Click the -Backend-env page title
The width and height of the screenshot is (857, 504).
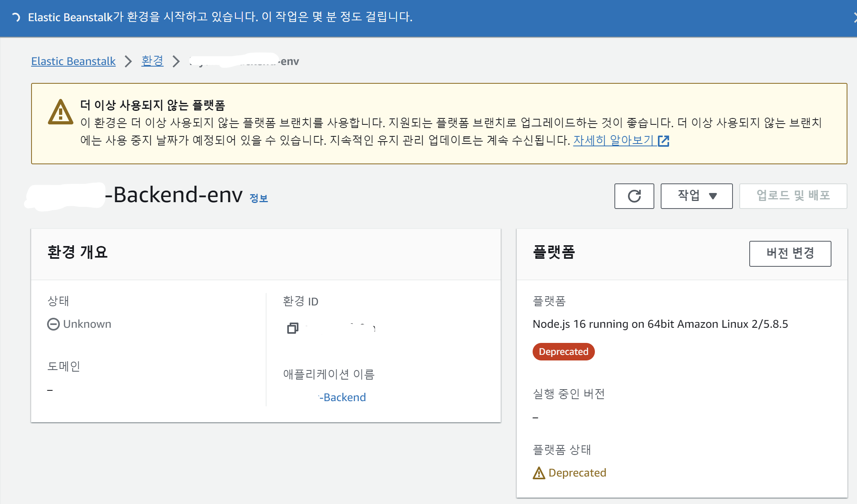tap(174, 195)
